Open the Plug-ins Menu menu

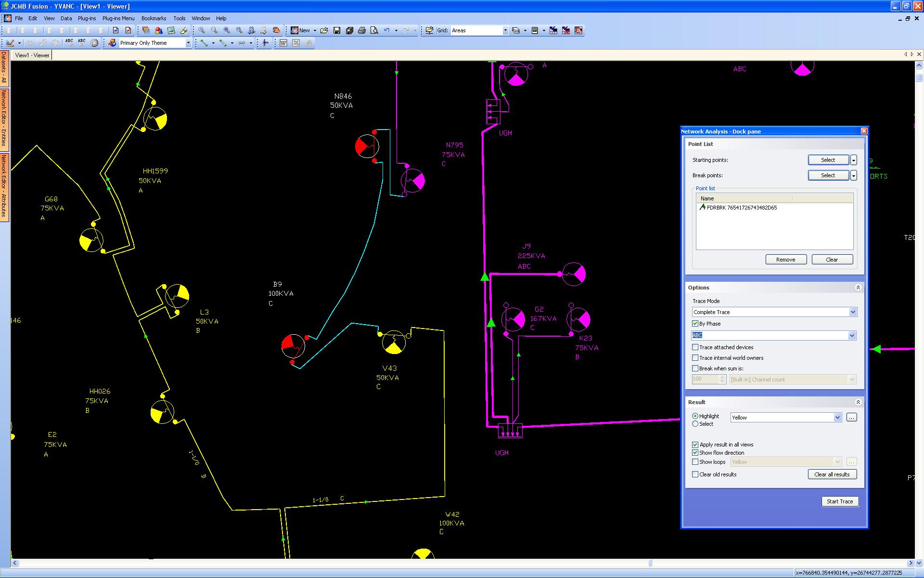(118, 18)
